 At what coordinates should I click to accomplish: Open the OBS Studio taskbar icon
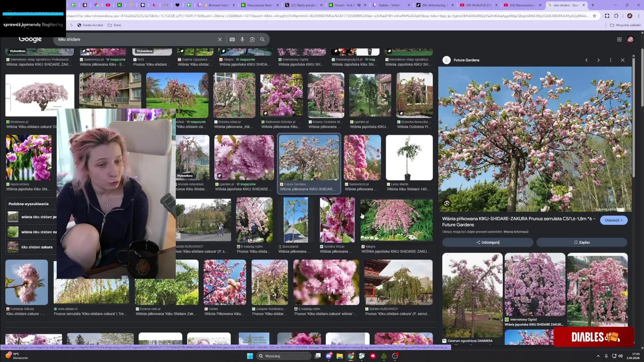pos(395,356)
